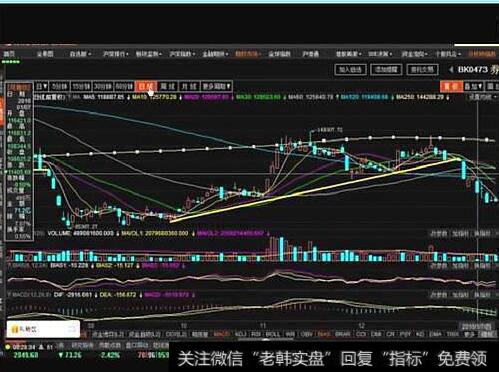Open the 首页 home menu item
This screenshot has width=499, height=372.
(9, 54)
